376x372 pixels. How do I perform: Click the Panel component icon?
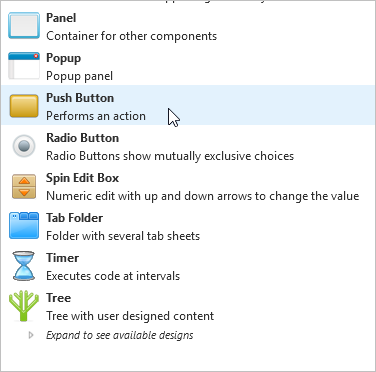(x=24, y=26)
